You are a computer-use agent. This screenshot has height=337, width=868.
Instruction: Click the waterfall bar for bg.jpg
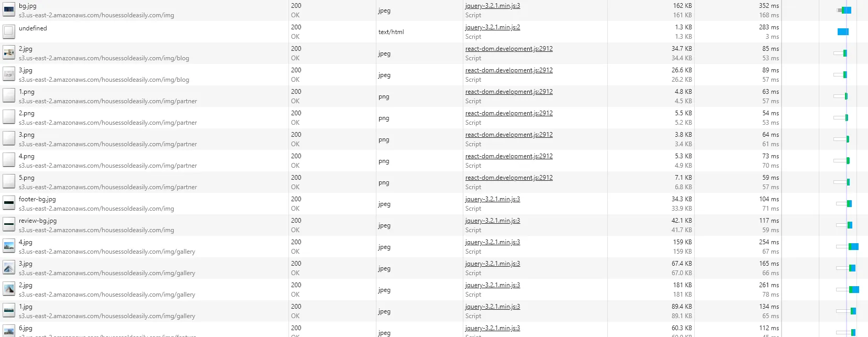844,10
